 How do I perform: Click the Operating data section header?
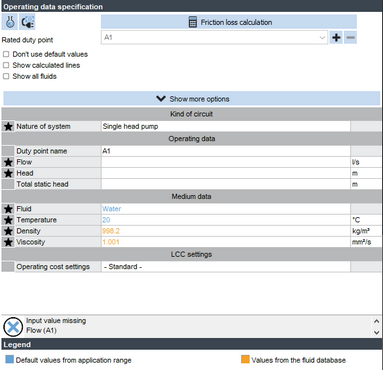[192, 139]
